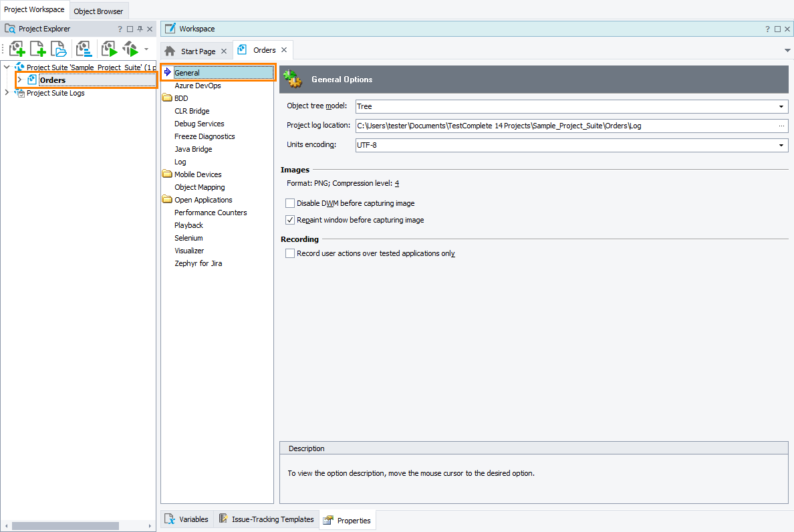
Task: Enable Disable DWM before capturing image
Action: 290,203
